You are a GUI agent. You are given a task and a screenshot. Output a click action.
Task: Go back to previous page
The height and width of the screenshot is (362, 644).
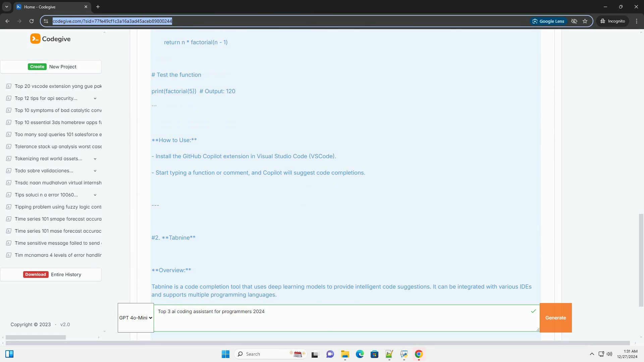7,21
